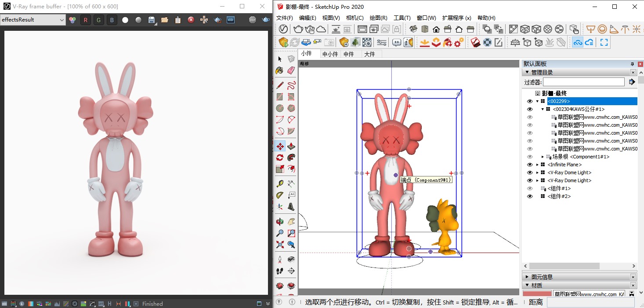The height and width of the screenshot is (308, 644).
Task: Toggle visibility of <002299> group
Action: coord(529,101)
